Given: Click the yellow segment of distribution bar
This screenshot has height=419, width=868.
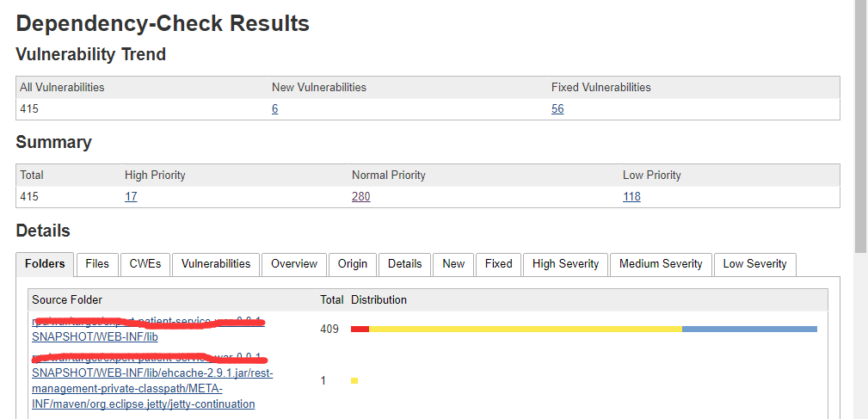Looking at the screenshot, I should click(525, 329).
